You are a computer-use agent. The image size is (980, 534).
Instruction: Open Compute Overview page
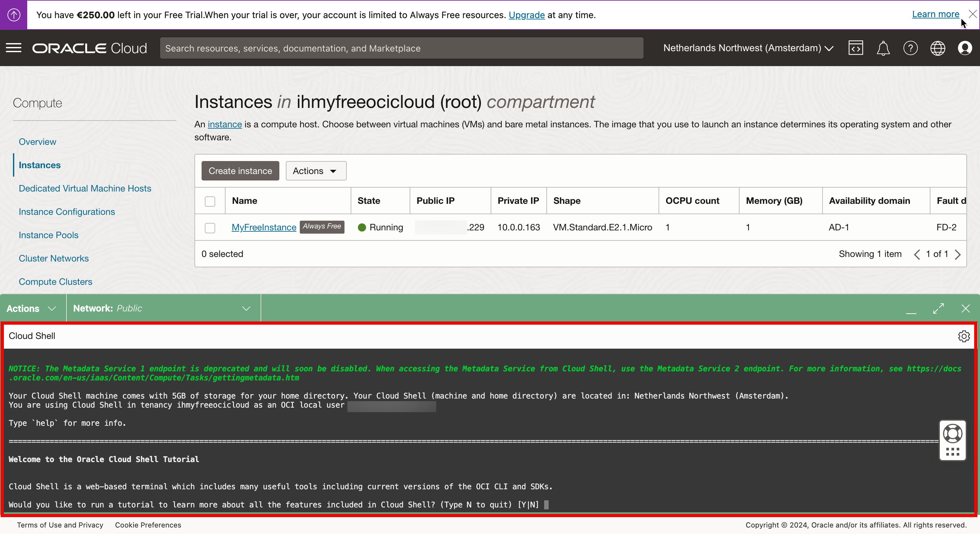click(37, 142)
